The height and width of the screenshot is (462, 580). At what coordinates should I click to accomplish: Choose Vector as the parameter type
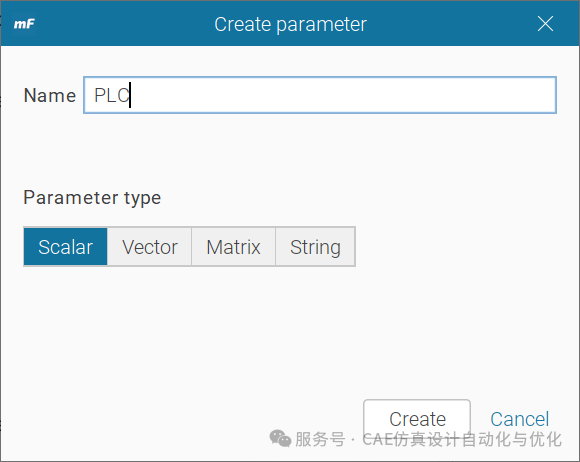tap(149, 247)
